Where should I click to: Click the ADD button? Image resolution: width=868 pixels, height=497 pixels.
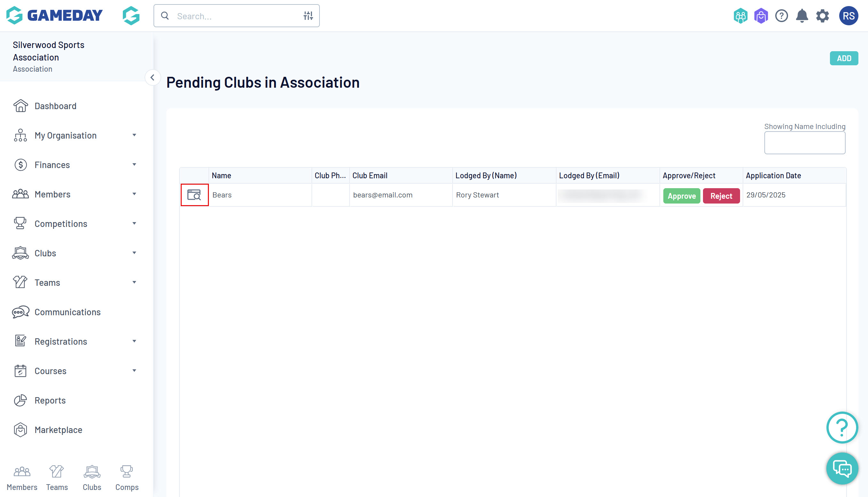[844, 58]
